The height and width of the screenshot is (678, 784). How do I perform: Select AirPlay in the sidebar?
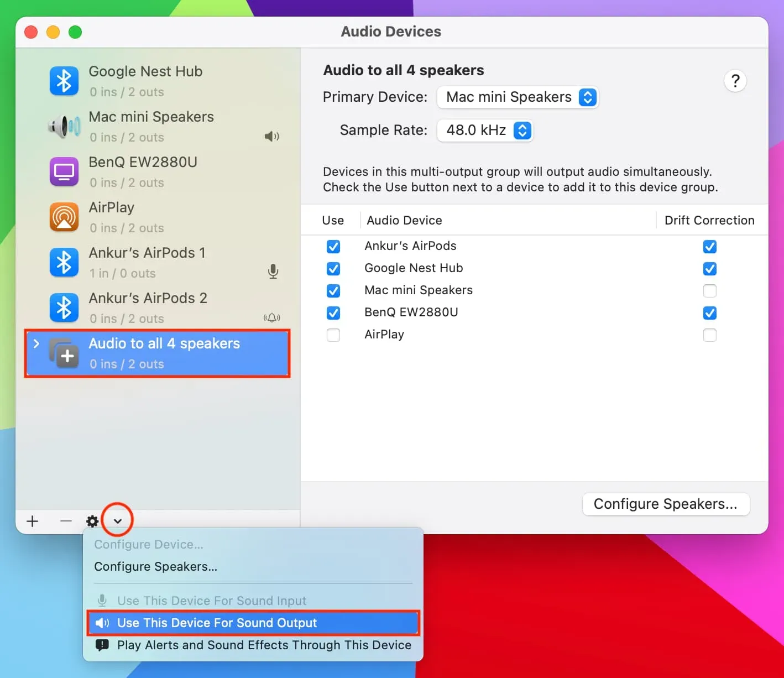158,217
